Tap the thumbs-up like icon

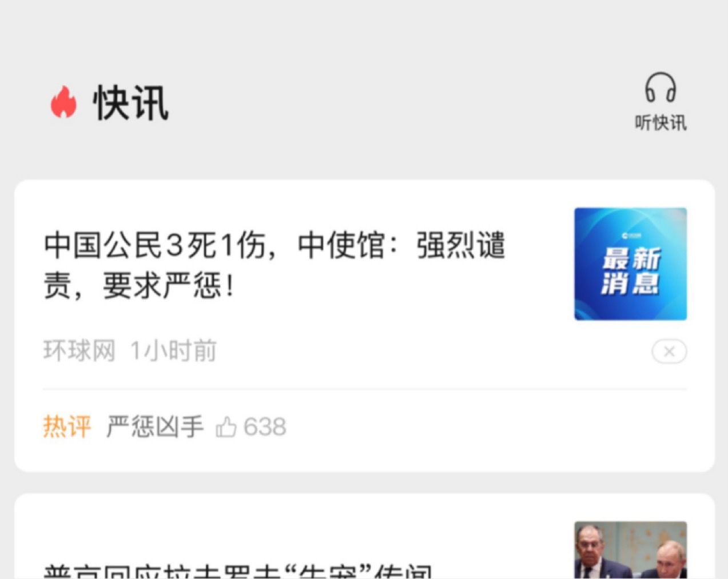click(226, 427)
